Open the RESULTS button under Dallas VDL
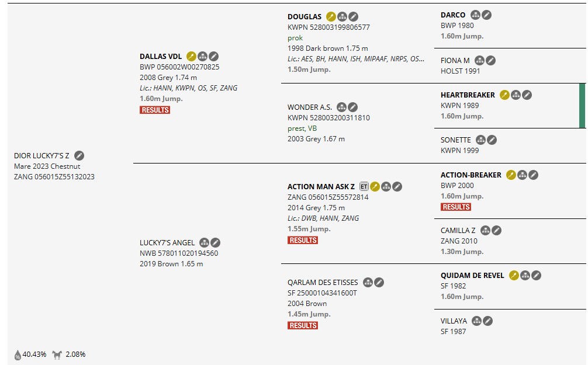Image resolution: width=588 pixels, height=365 pixels. [155, 110]
